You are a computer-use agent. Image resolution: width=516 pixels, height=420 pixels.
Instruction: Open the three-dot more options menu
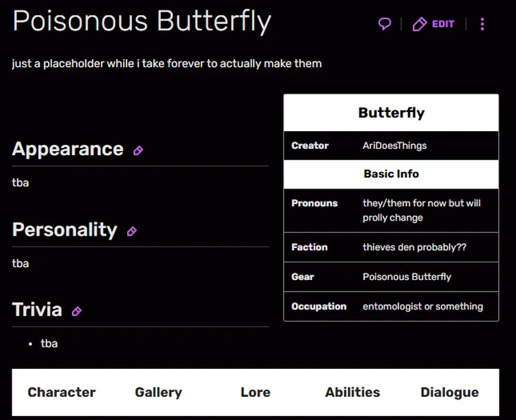[483, 25]
